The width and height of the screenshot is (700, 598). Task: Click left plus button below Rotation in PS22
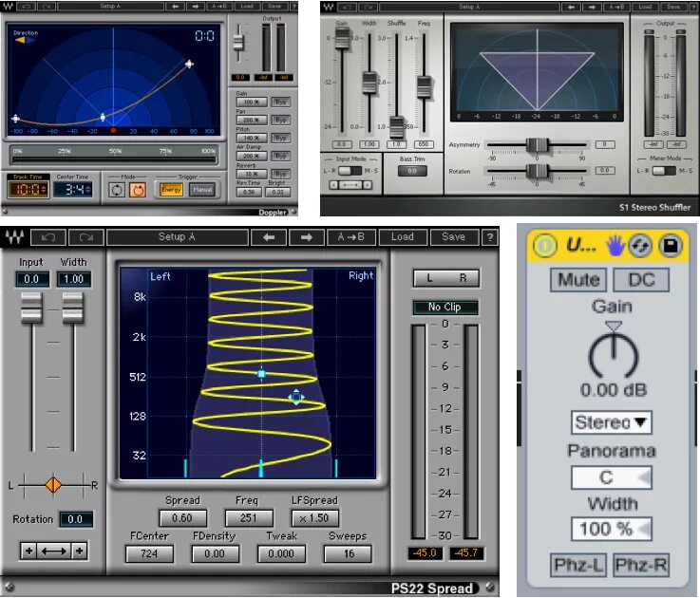pos(28,551)
